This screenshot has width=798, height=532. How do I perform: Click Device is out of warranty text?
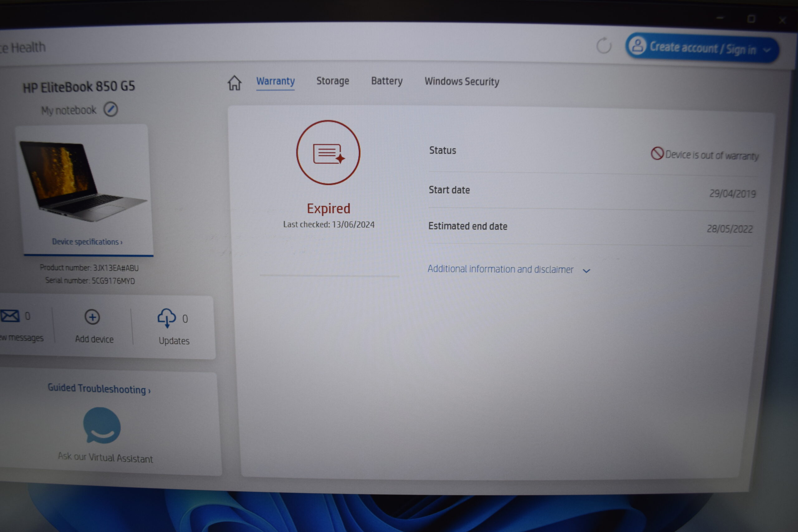[712, 156]
